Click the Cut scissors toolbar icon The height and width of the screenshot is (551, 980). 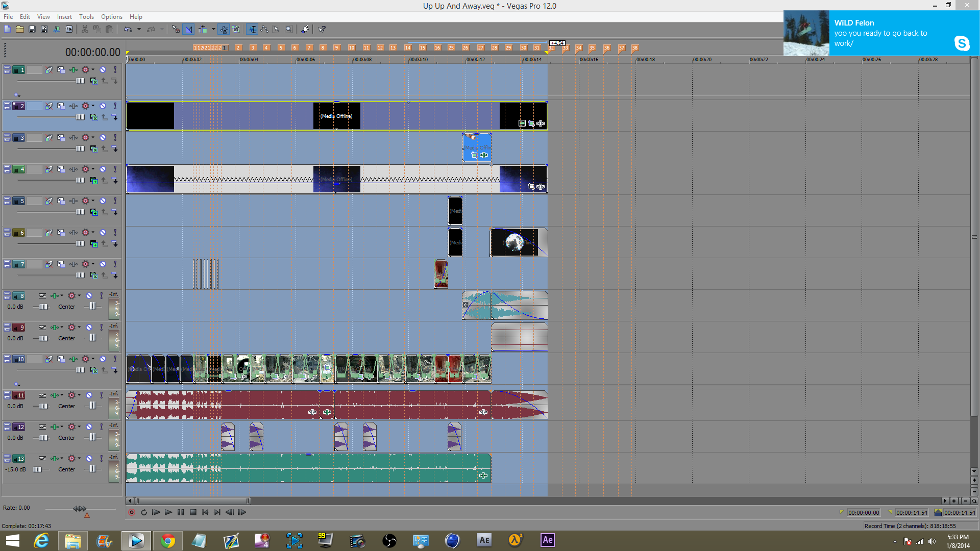pos(85,29)
